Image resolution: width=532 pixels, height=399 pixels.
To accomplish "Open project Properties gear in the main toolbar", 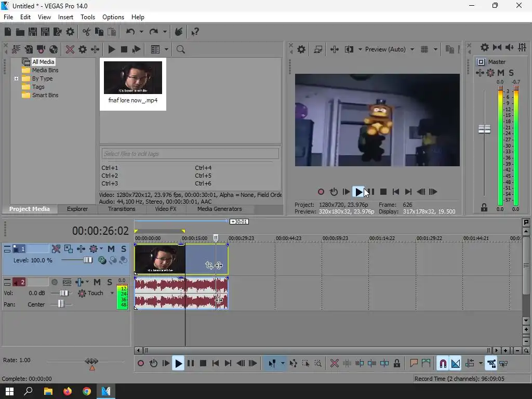I will (70, 32).
